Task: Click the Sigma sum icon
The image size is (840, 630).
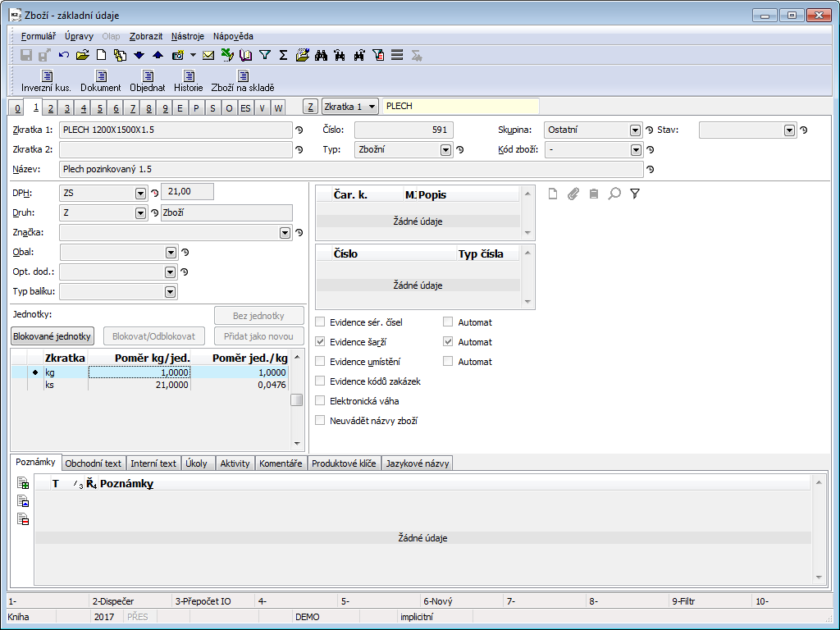Action: (x=283, y=55)
